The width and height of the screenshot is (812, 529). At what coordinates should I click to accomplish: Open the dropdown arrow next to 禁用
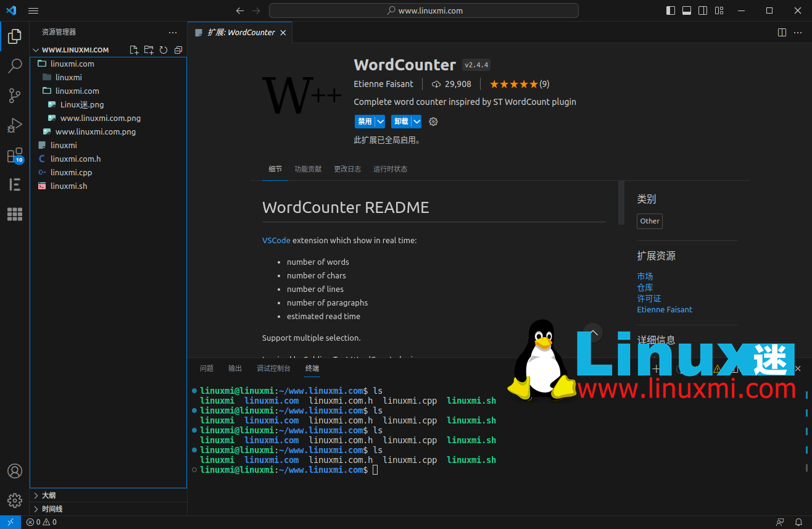[x=380, y=122]
